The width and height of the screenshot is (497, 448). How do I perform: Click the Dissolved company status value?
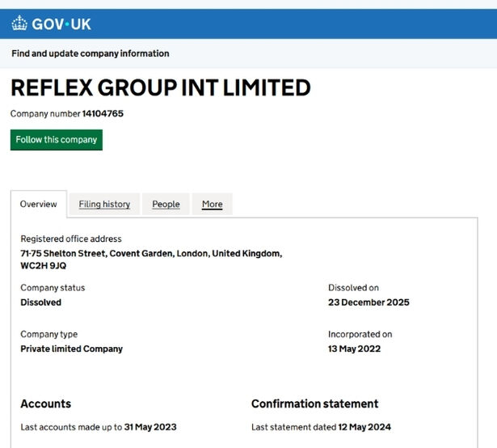coord(40,302)
